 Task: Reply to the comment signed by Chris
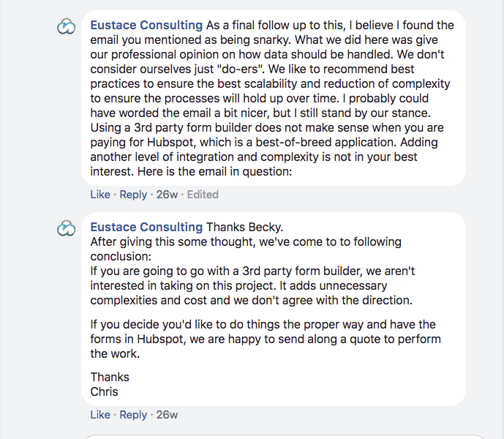click(133, 415)
